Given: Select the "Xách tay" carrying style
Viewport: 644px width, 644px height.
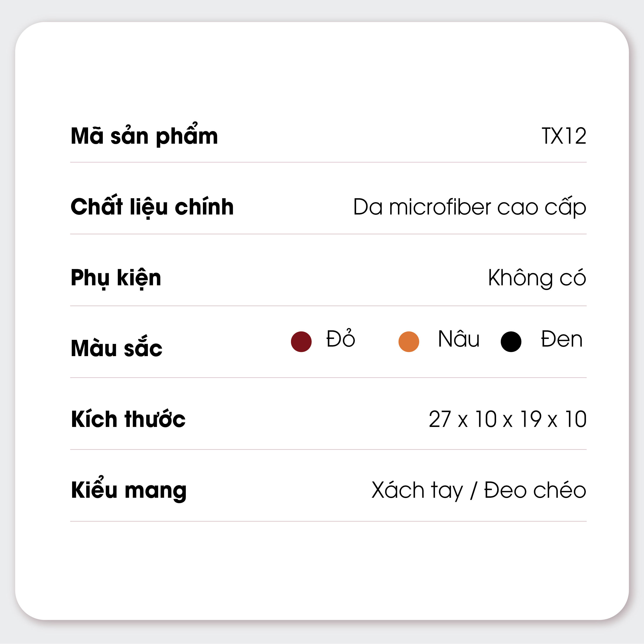Looking at the screenshot, I should pyautogui.click(x=417, y=490).
